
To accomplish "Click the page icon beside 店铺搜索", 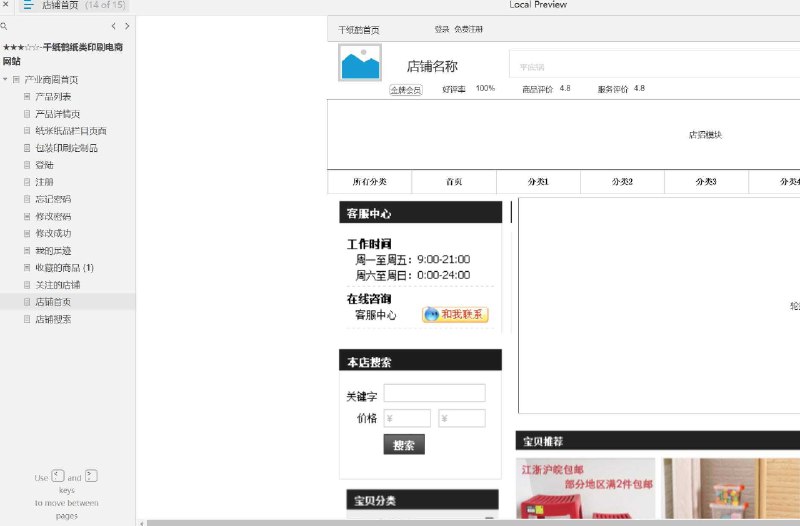I will tap(27, 319).
